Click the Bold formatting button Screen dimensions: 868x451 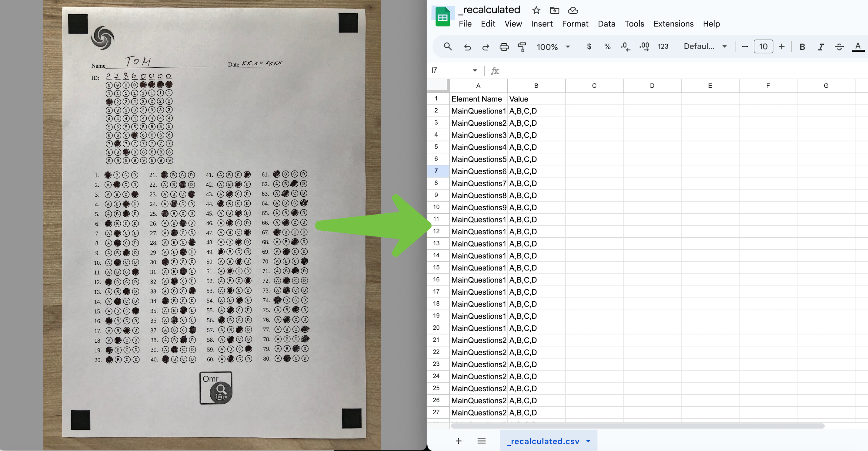tap(803, 46)
